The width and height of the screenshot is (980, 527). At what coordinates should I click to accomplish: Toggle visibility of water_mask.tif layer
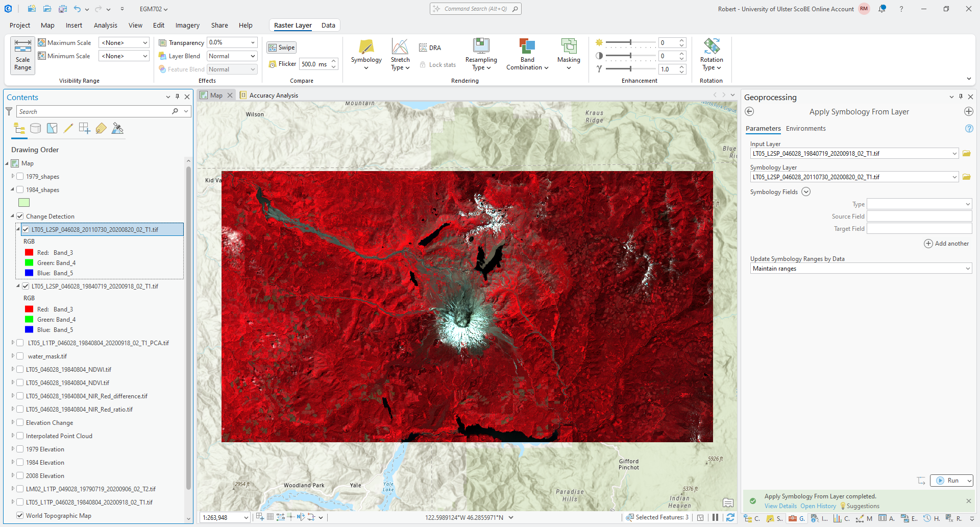20,356
